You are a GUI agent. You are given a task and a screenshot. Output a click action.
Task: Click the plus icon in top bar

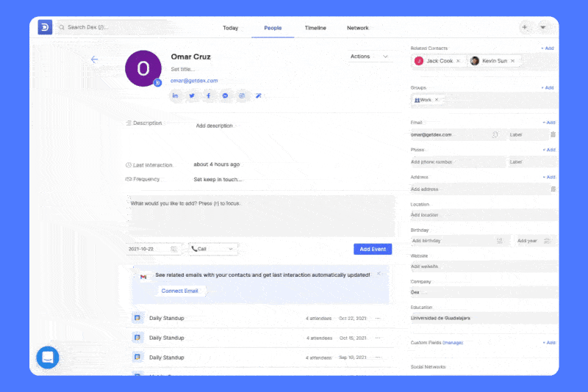(x=525, y=27)
